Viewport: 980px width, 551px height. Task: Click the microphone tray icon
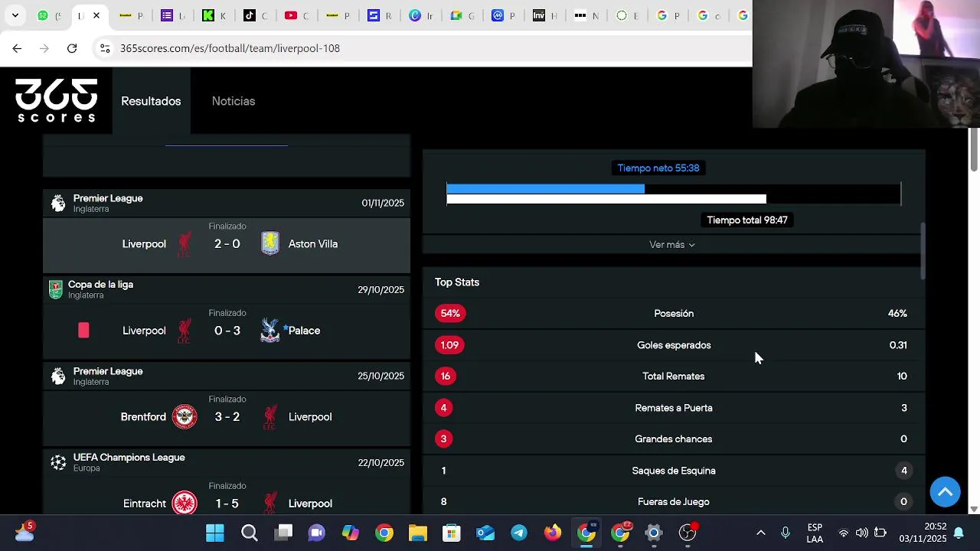(785, 533)
